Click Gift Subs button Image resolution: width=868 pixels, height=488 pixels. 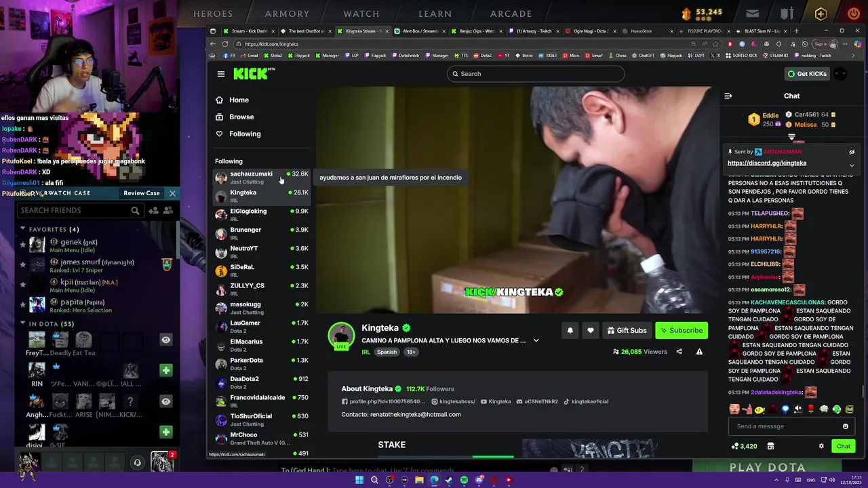coord(627,330)
